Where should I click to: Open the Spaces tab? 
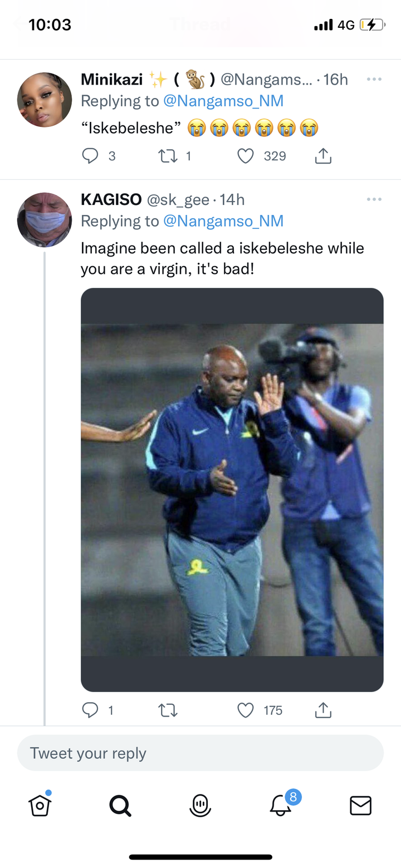(x=200, y=805)
